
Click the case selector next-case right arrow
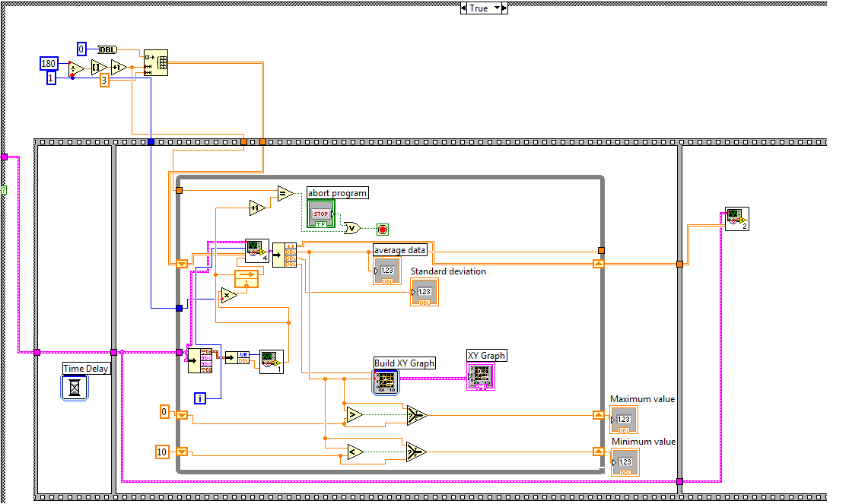[x=506, y=8]
